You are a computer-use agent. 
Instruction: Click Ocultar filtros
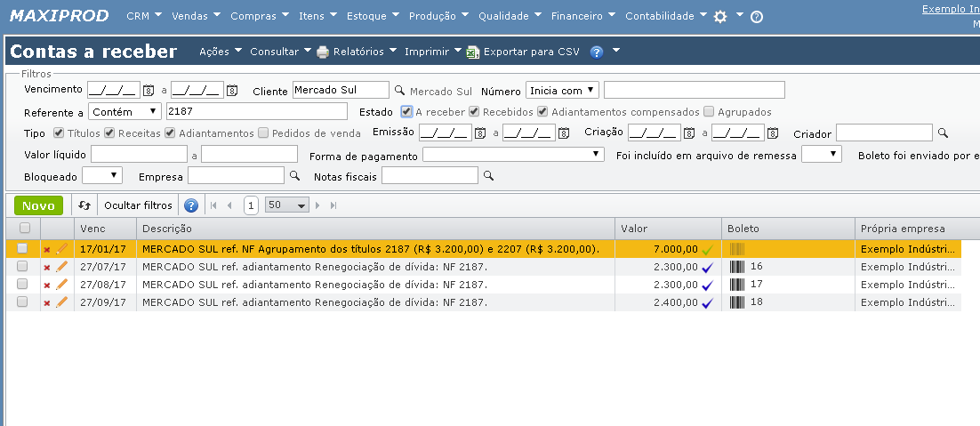pyautogui.click(x=138, y=205)
